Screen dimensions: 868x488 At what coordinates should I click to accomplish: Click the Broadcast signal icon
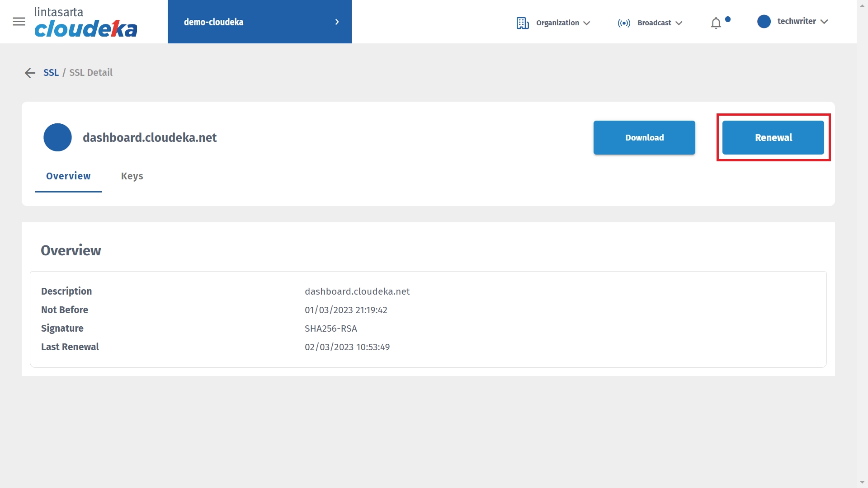point(624,23)
